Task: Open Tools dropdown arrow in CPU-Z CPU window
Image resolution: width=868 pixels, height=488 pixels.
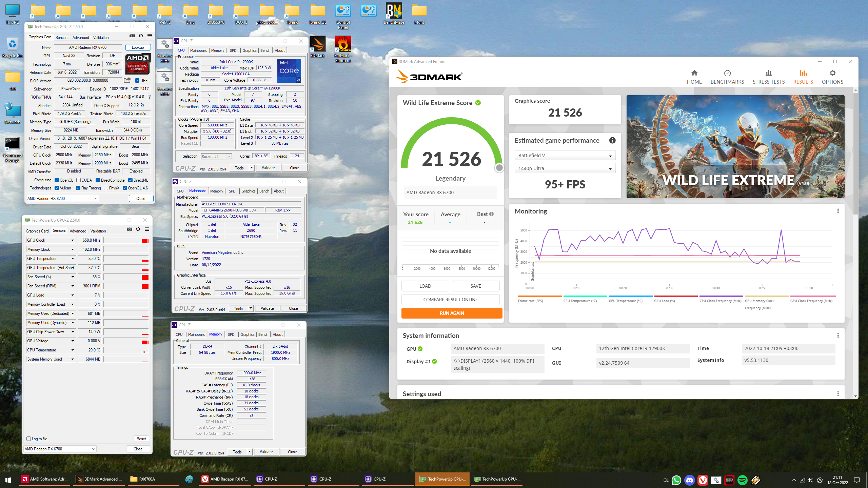Action: click(252, 168)
